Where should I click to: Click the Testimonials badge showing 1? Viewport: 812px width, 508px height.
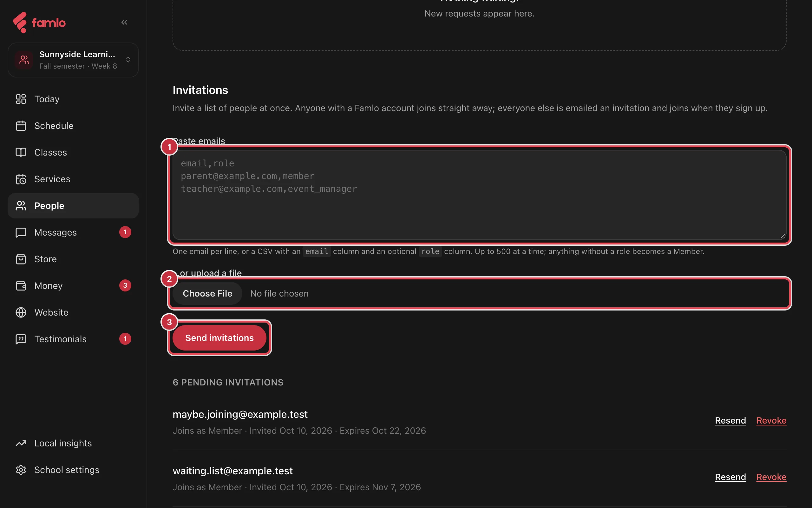click(x=125, y=339)
